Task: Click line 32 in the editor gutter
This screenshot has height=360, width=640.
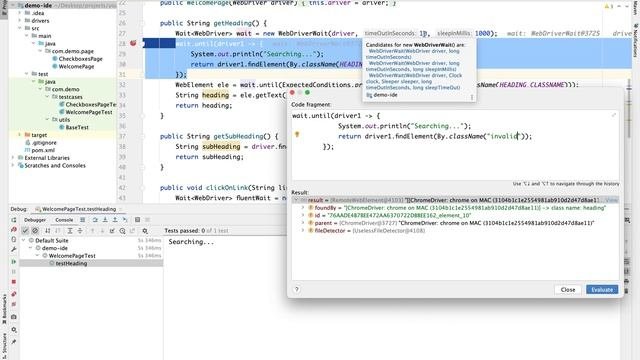Action: click(x=122, y=84)
